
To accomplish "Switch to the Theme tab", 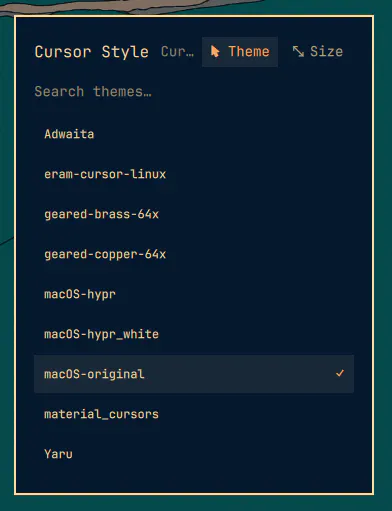I will pos(240,52).
